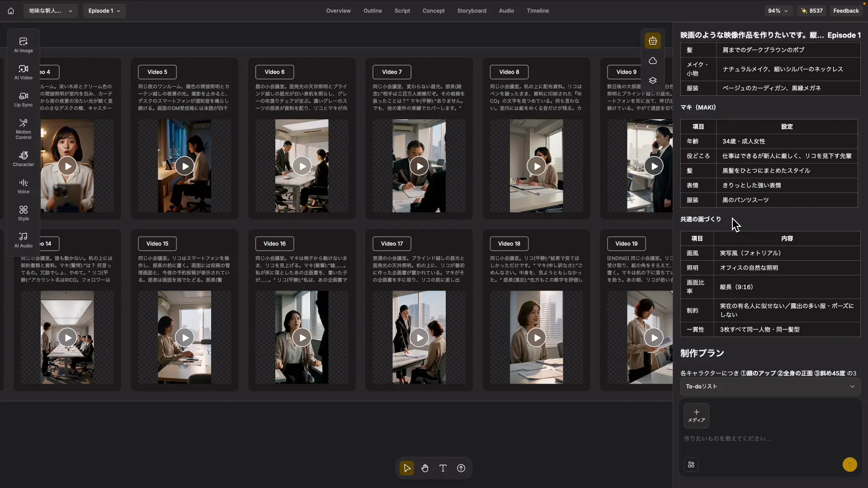The width and height of the screenshot is (868, 488).
Task: Open the AI Audio tool
Action: click(x=24, y=240)
